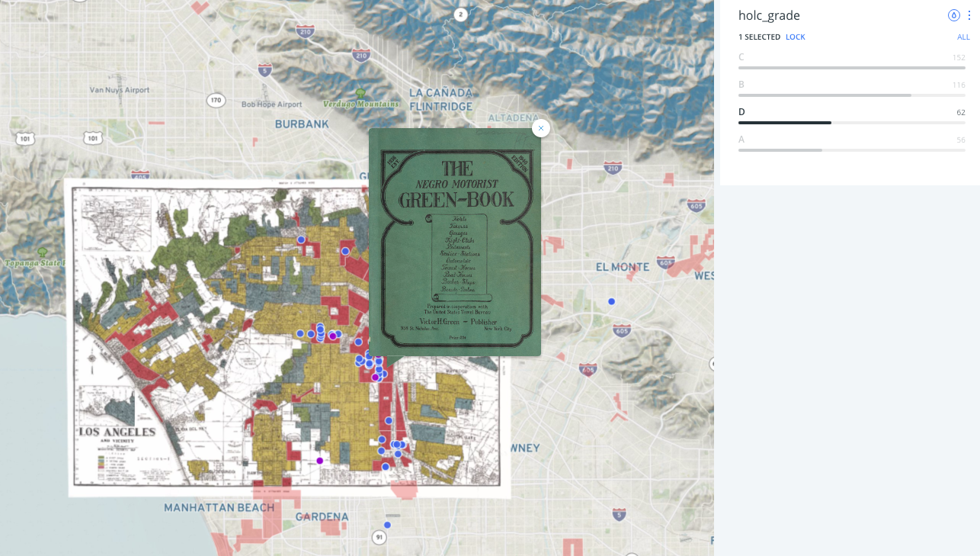This screenshot has height=556, width=980.
Task: Click the count 152 for category C
Action: (x=959, y=57)
